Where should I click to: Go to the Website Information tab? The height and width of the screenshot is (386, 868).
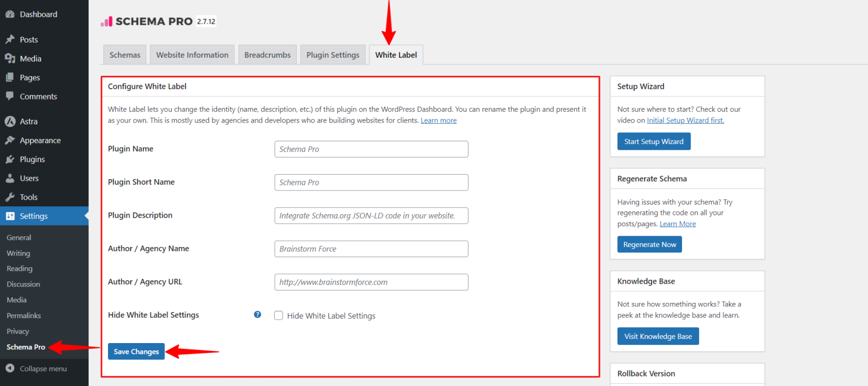click(x=192, y=54)
